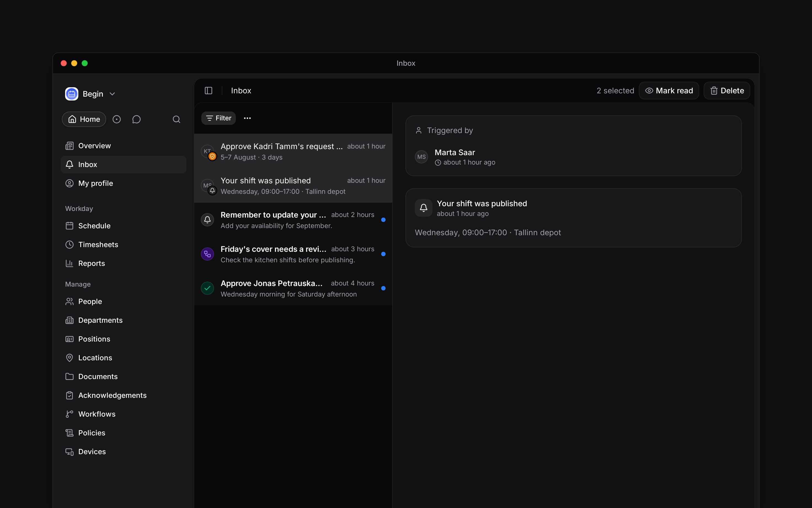
Task: Open Remember to update your notification
Action: (x=293, y=220)
